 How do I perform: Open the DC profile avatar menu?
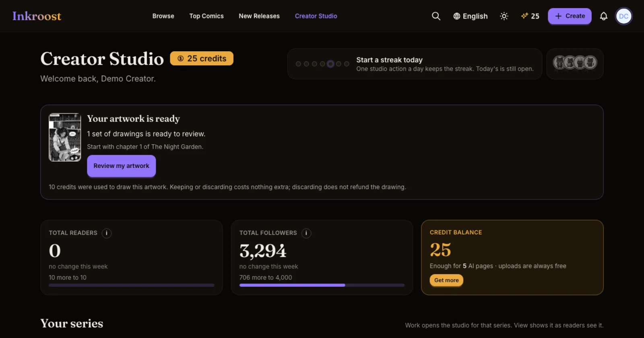click(623, 16)
